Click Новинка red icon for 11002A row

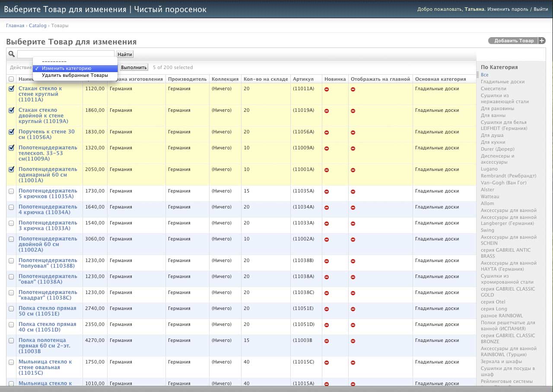tap(327, 240)
